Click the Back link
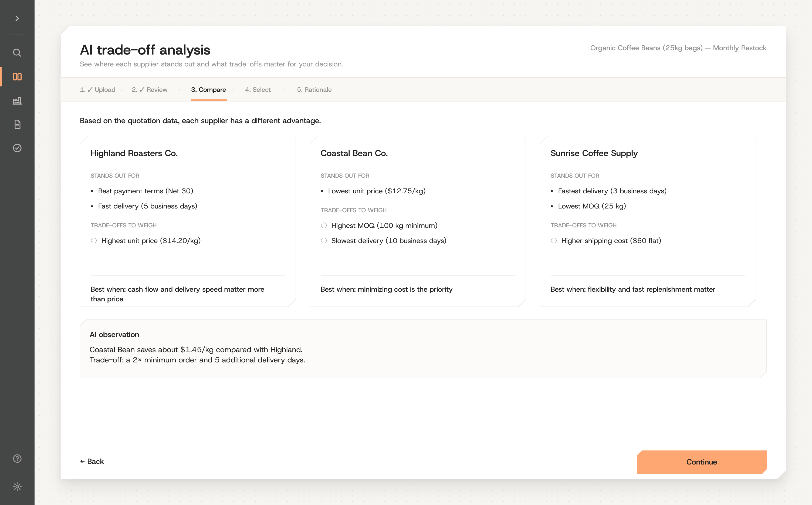This screenshot has width=812, height=505. pos(92,461)
